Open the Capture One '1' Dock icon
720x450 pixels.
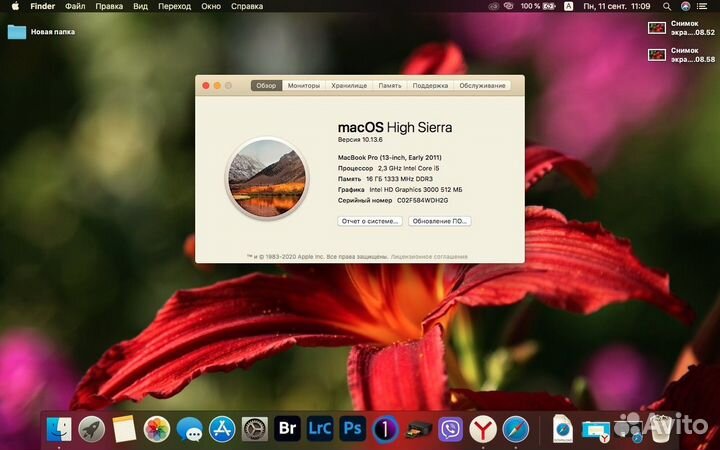[385, 429]
